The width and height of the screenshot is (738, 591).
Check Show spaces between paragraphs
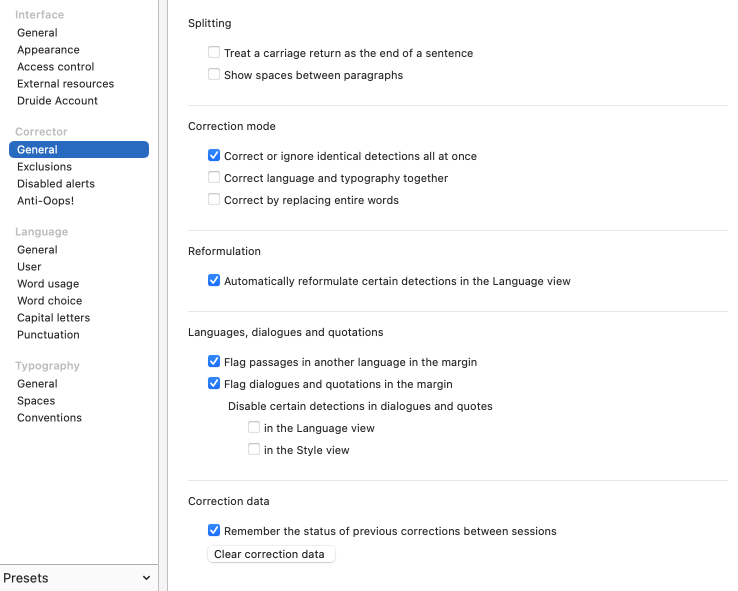coord(214,75)
